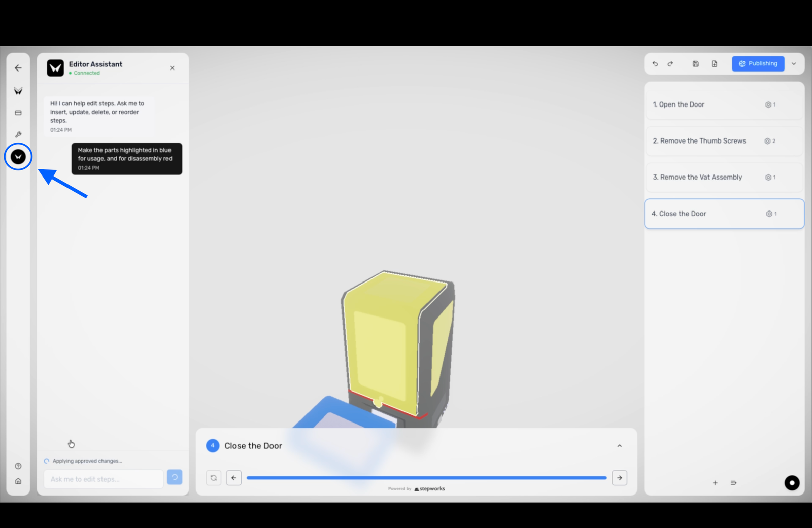Add a new step with plus icon
The image size is (812, 528).
click(715, 483)
